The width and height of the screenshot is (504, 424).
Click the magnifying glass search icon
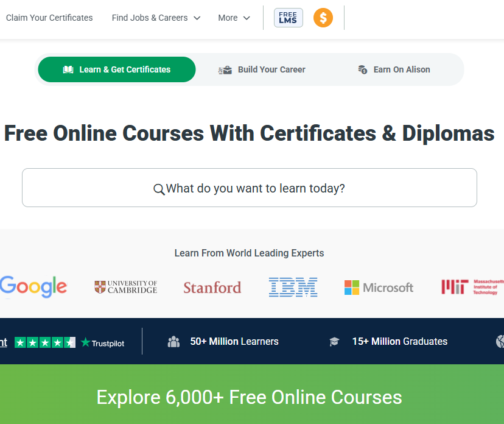[159, 189]
